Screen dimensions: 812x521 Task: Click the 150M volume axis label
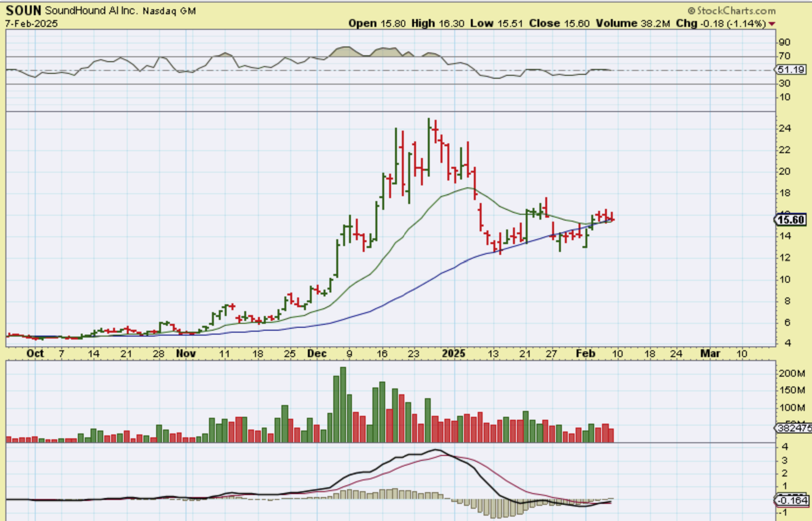[792, 390]
